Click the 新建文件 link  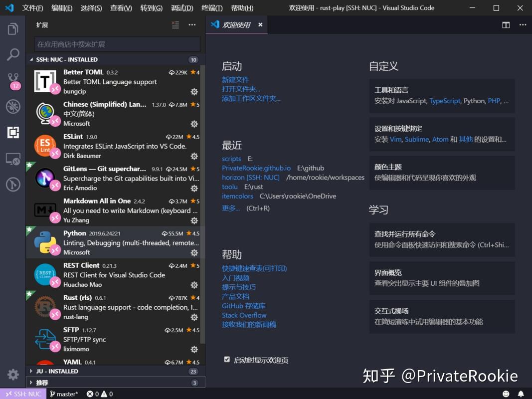pos(235,80)
